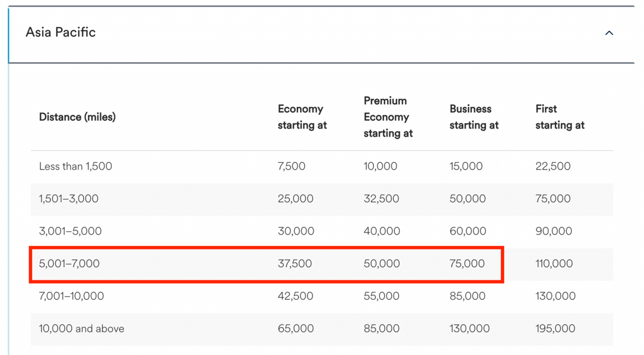644x355 pixels.
Task: Click the 195,000 first class value
Action: click(555, 329)
